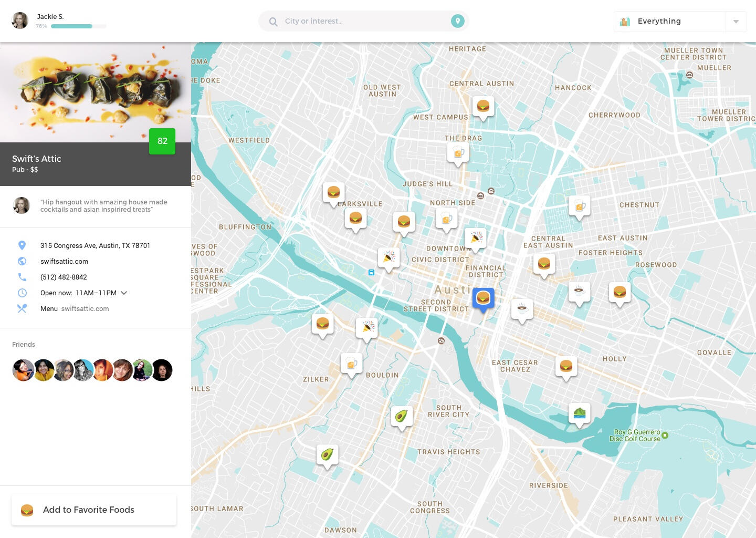Screen dimensions: 756x538
Task: Click the avocado pin near South River City
Action: [402, 416]
